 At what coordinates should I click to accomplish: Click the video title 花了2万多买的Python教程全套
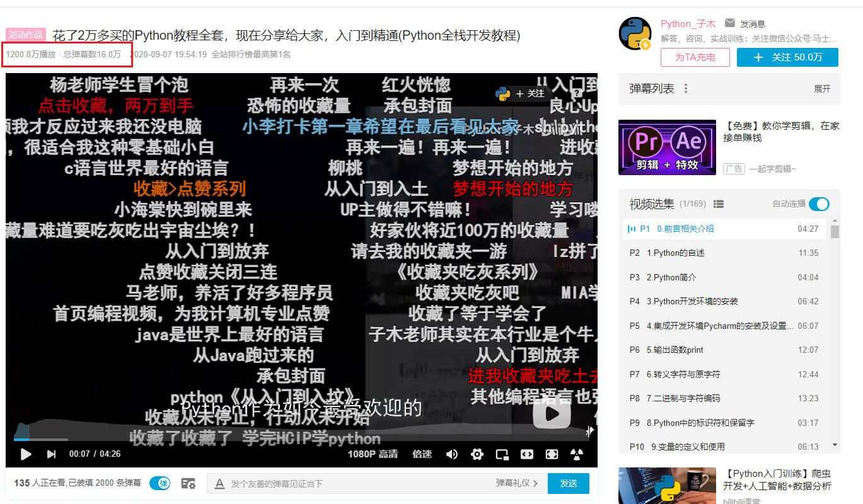[286, 35]
